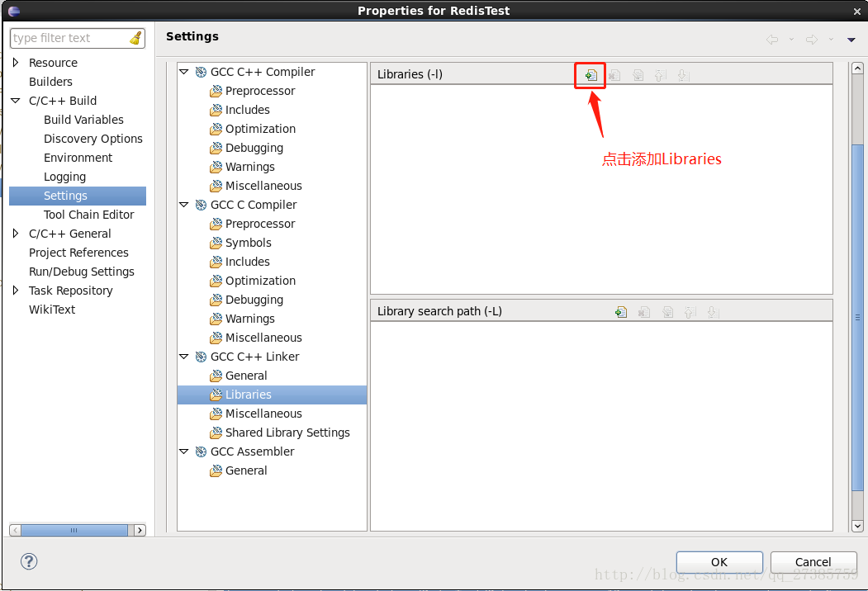
Task: Click the Add icon in Library search path (-L)
Action: (621, 312)
